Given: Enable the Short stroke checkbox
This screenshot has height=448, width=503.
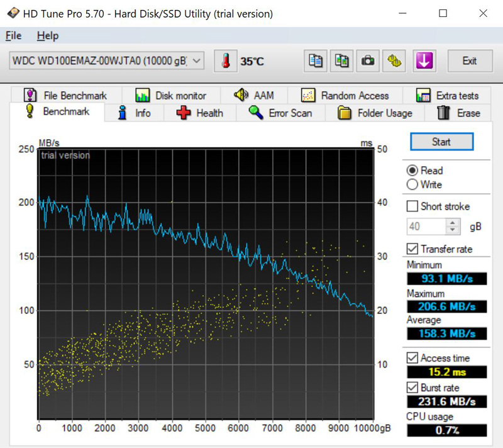Looking at the screenshot, I should pyautogui.click(x=412, y=206).
